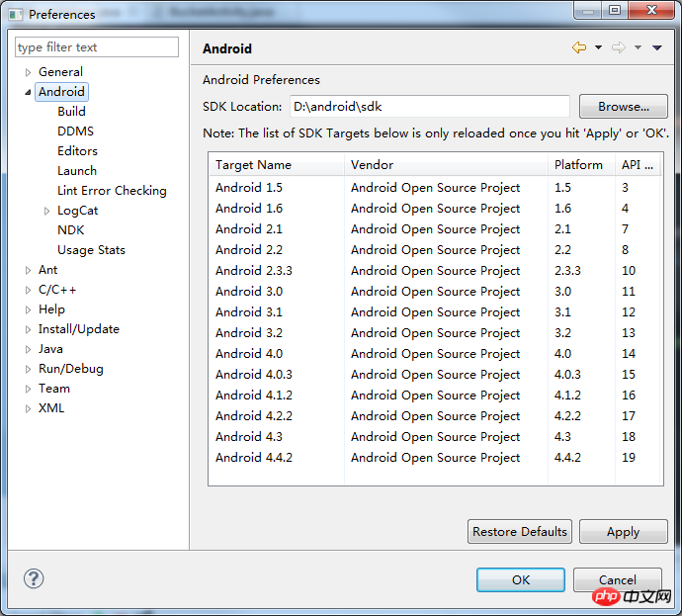Open the preferences view menu triangle
This screenshot has width=682, height=616.
click(x=656, y=47)
